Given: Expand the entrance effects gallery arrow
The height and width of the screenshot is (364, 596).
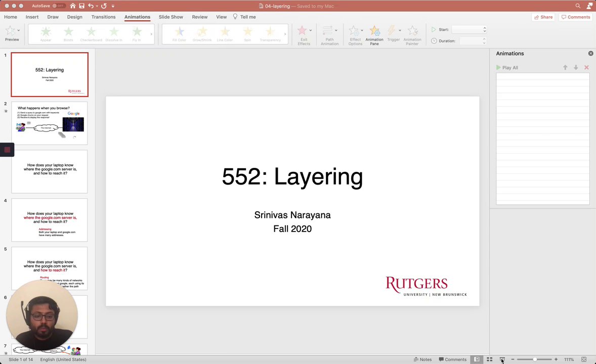Looking at the screenshot, I should 151,34.
